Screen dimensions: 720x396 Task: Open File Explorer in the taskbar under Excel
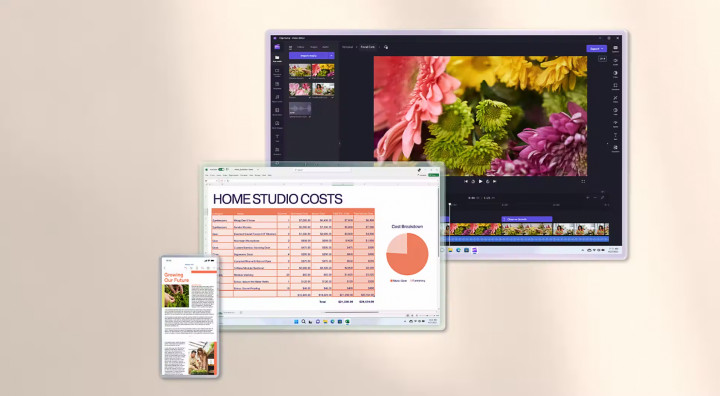(326, 322)
